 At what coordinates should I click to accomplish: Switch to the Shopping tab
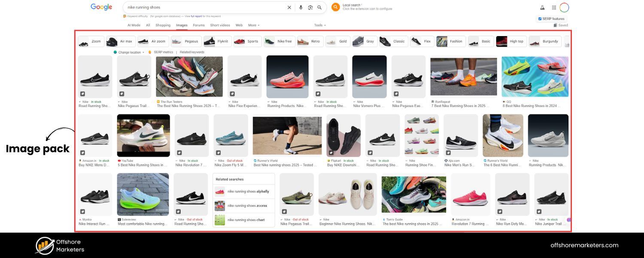point(163,25)
